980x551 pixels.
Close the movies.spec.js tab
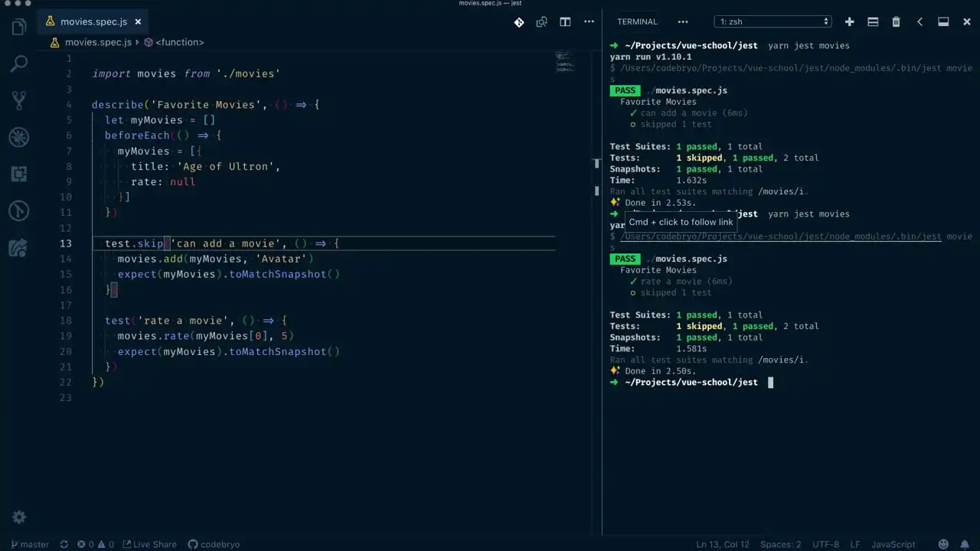(138, 22)
